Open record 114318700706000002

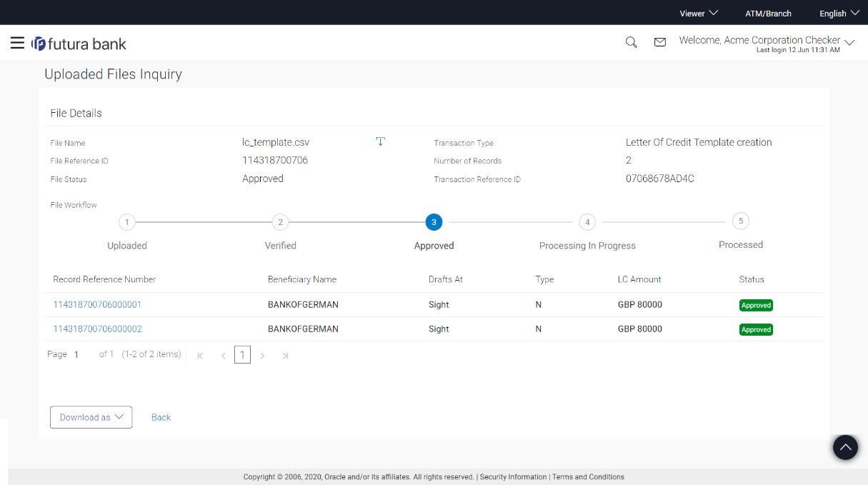tap(97, 329)
